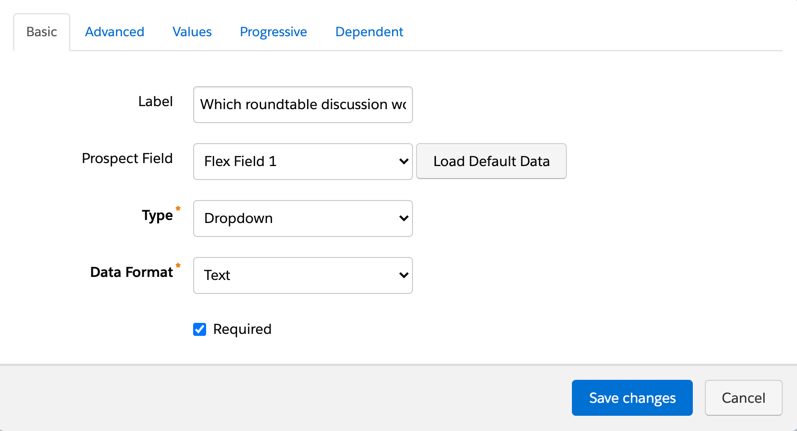
Task: Click Save changes button
Action: point(632,398)
